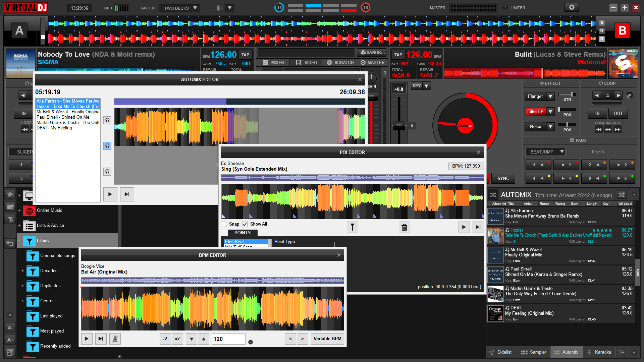Enable Snap checkbox in POI Editor
The image size is (644, 362).
point(224,224)
